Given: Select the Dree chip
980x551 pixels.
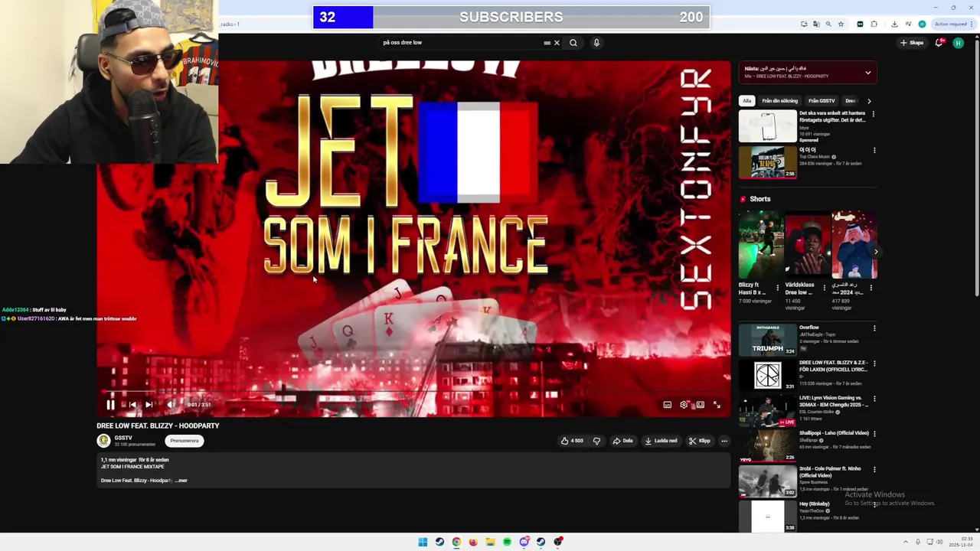Looking at the screenshot, I should [x=850, y=101].
